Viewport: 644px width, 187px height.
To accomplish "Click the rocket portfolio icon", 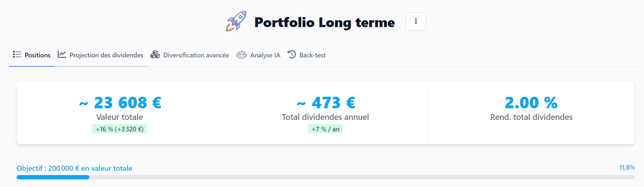I will coord(236,21).
